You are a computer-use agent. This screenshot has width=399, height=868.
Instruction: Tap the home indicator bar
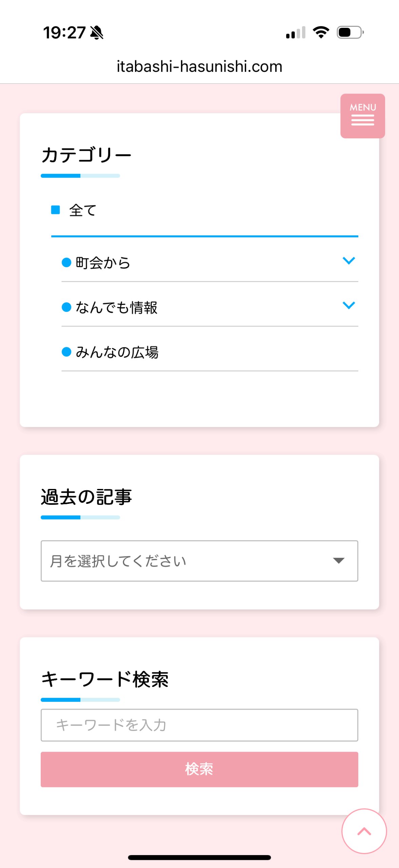pos(199,857)
